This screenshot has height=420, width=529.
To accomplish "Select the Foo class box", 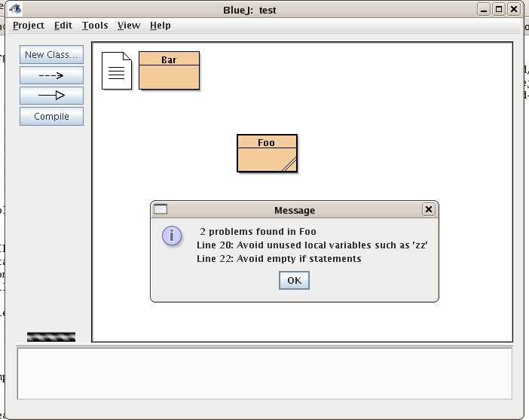I will 267,154.
